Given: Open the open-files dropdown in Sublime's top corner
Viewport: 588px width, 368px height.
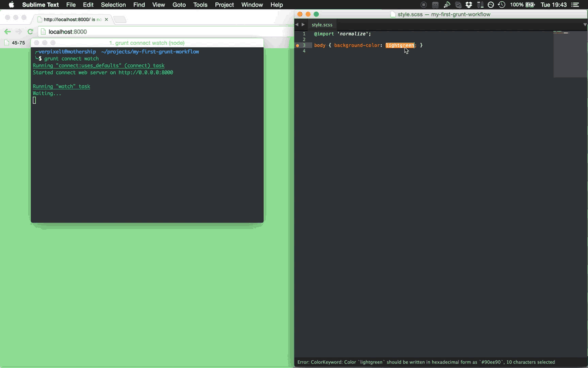Looking at the screenshot, I should (584, 24).
